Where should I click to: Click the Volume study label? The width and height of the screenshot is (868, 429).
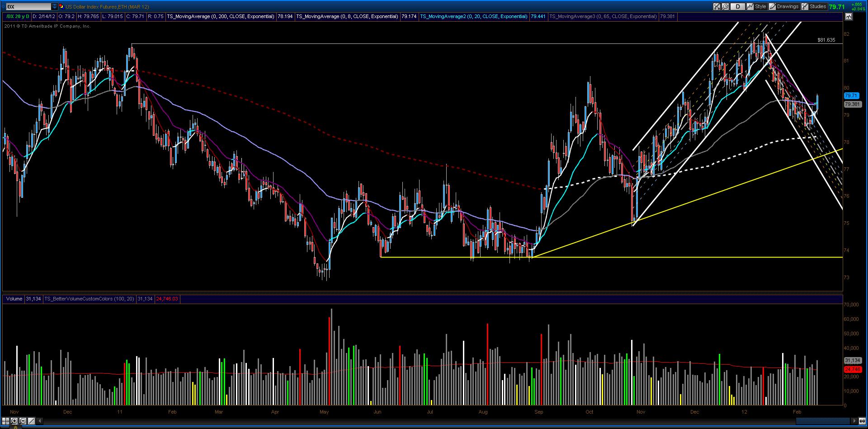14,299
